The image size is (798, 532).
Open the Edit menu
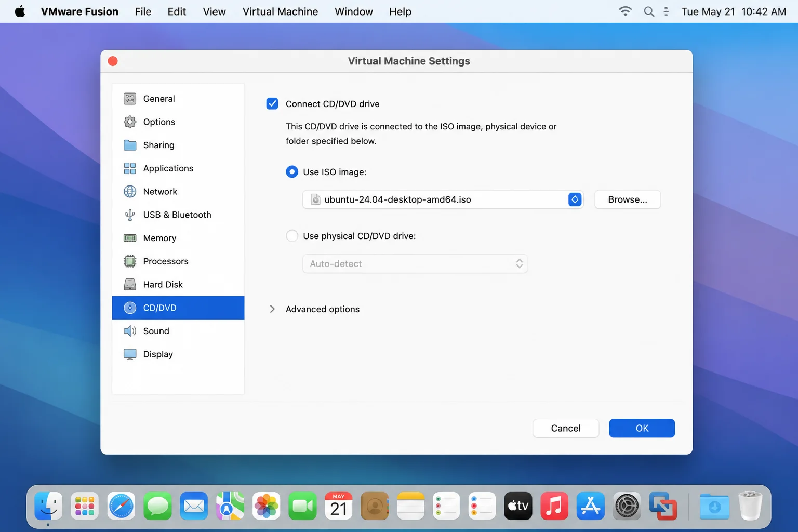[177, 11]
